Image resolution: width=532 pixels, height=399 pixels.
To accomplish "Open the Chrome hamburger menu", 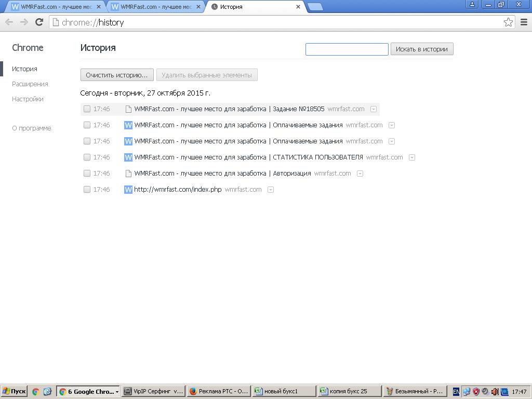I will (x=524, y=22).
